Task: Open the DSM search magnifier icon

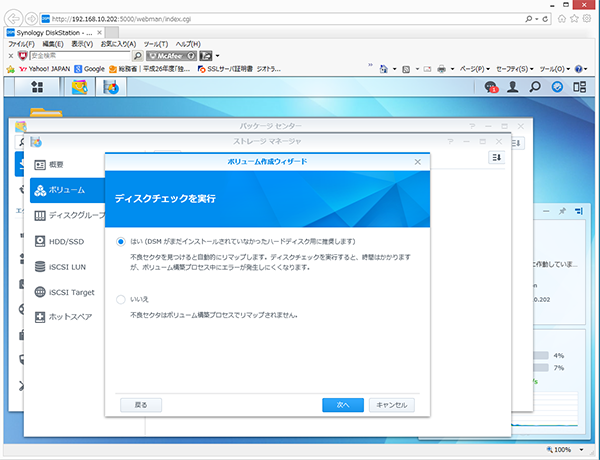Action: pos(535,87)
